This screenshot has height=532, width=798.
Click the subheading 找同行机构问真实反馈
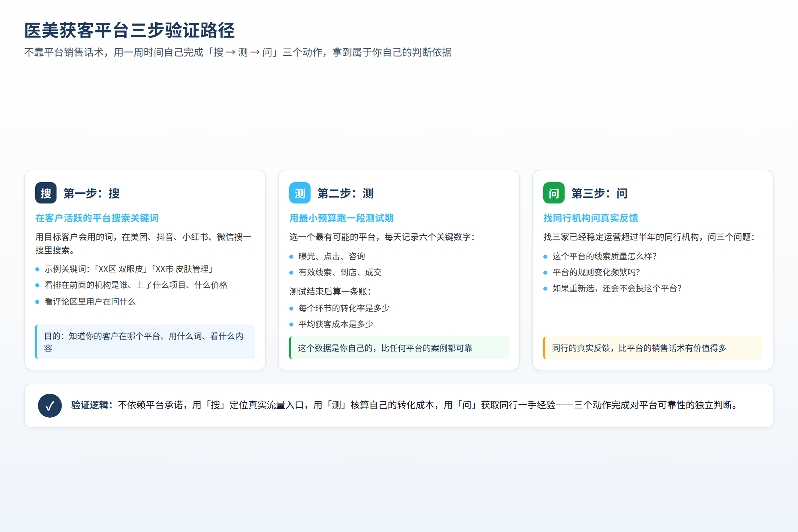point(591,218)
